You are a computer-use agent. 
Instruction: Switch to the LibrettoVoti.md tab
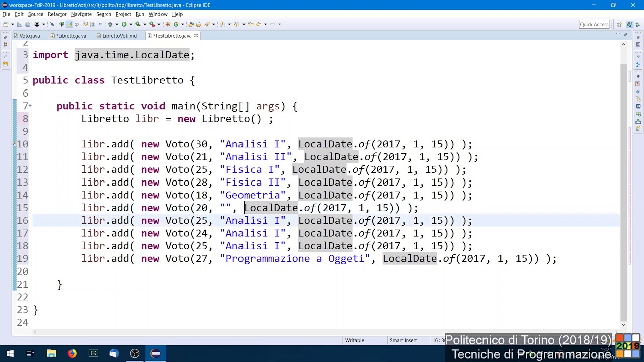117,36
